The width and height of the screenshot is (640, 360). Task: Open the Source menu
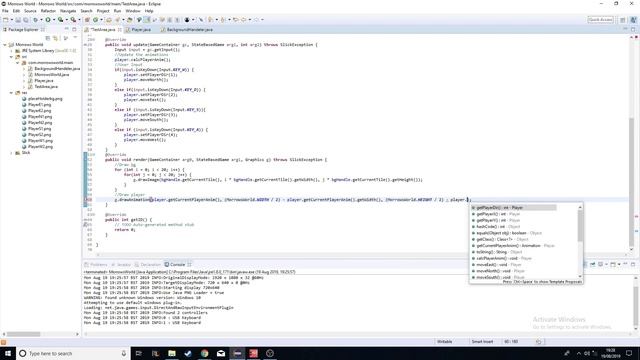[x=30, y=11]
